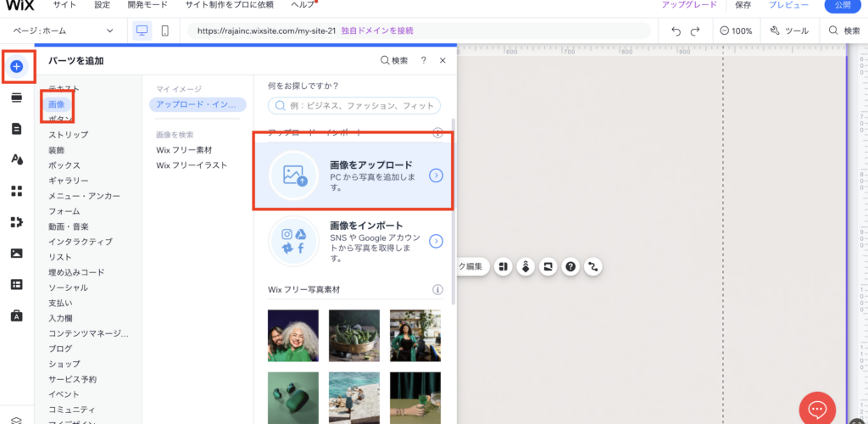Click the blue 公開 publish button
Viewport: 868px width, 424px height.
(843, 5)
